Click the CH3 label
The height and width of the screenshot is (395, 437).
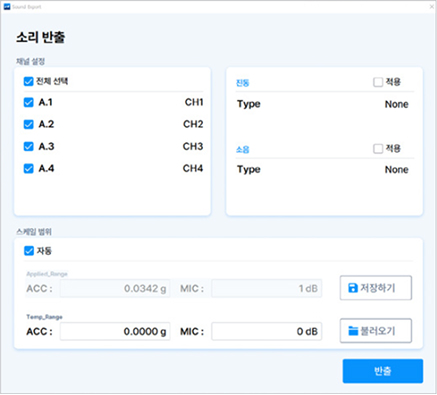[x=193, y=146]
